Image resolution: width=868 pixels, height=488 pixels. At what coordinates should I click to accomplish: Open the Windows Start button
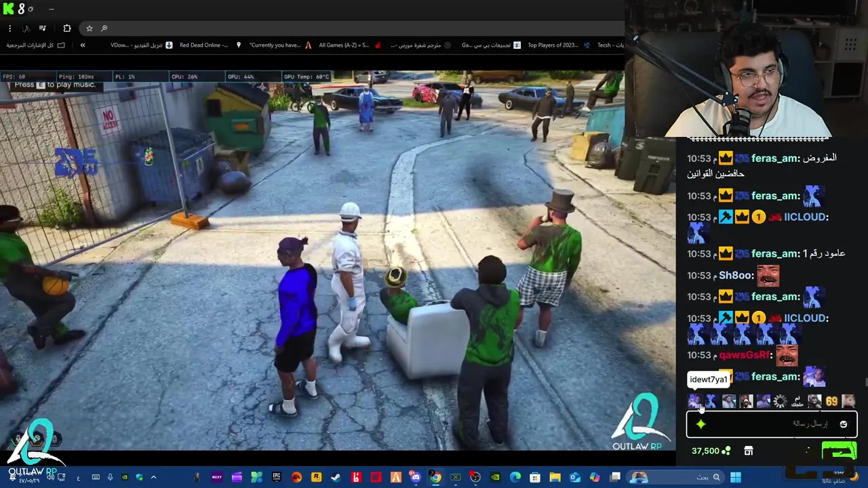[736, 477]
